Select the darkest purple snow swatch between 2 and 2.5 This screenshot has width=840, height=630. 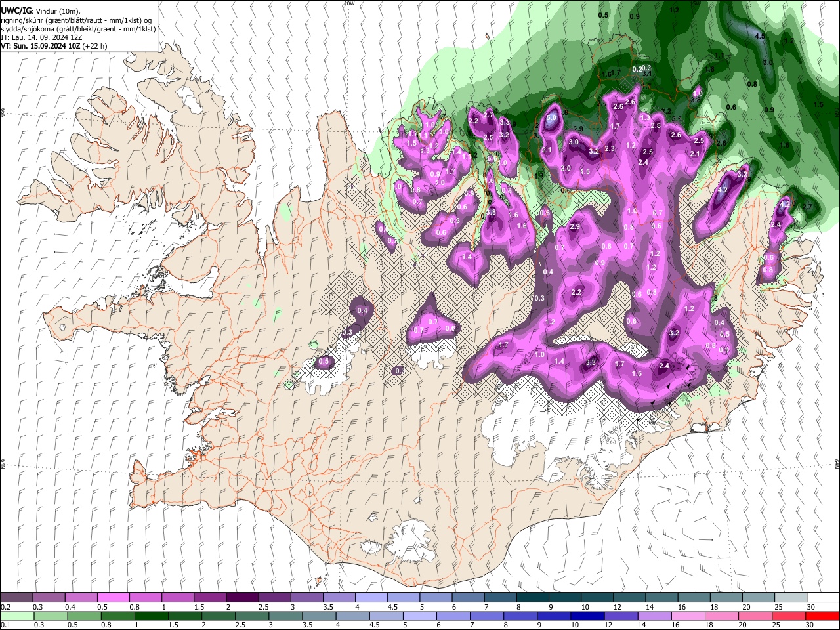click(x=241, y=597)
